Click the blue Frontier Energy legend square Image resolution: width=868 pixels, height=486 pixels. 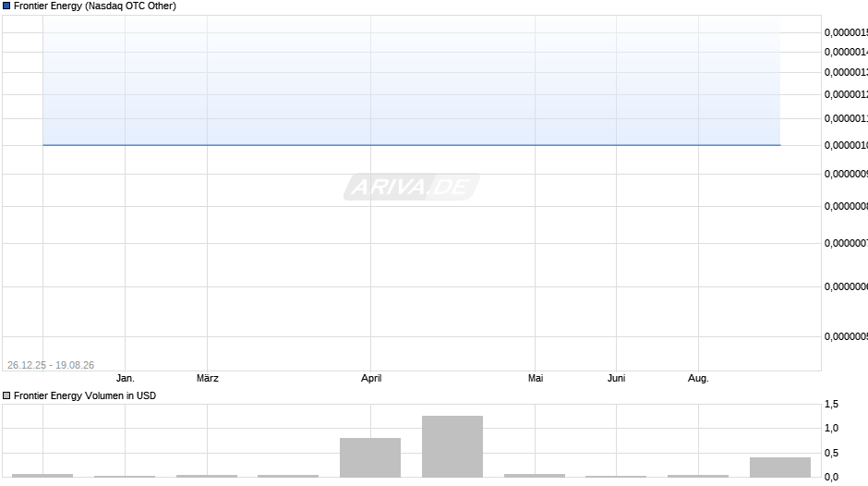(6, 6)
